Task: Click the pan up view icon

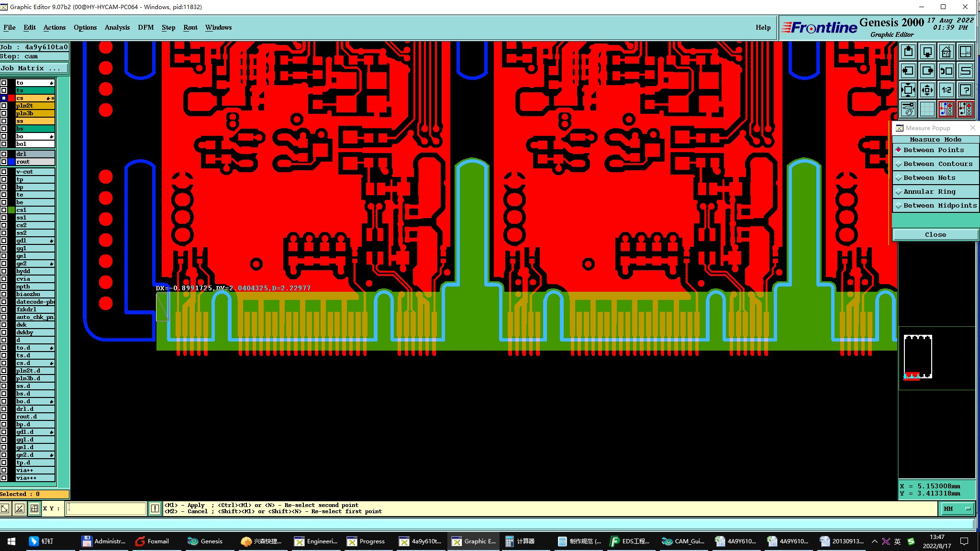Action: click(x=908, y=52)
